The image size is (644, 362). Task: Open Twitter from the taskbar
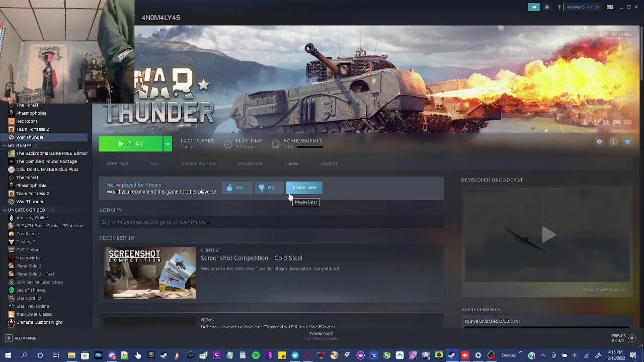pos(295,355)
